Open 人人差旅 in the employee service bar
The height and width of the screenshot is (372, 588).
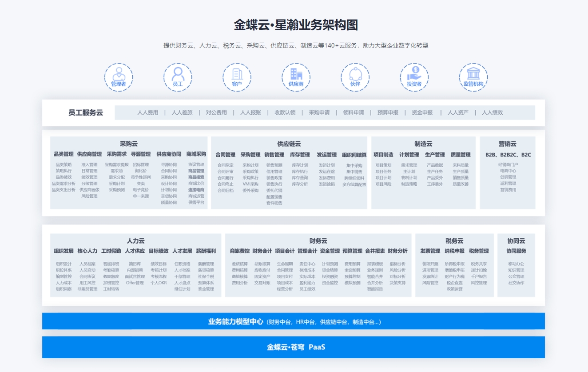182,112
